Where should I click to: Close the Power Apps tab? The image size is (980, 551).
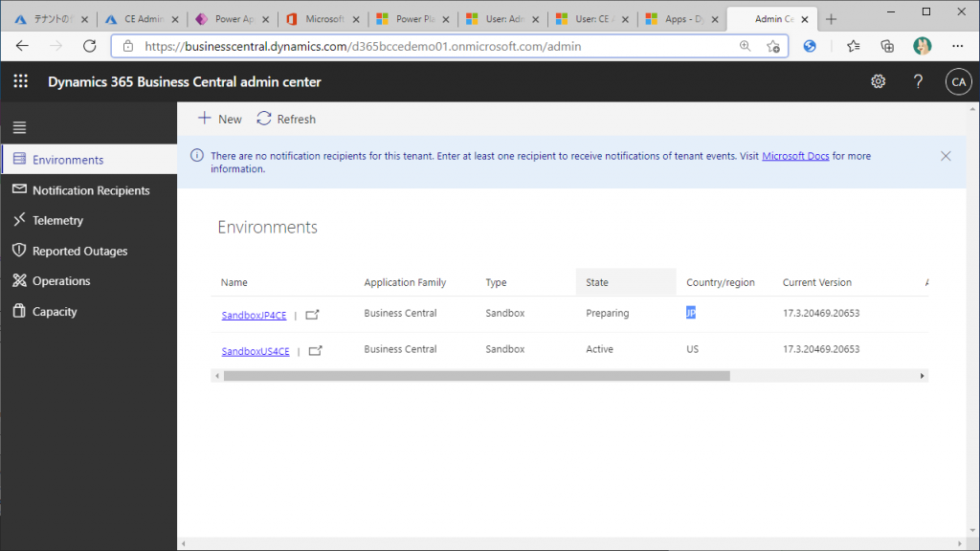tap(265, 19)
